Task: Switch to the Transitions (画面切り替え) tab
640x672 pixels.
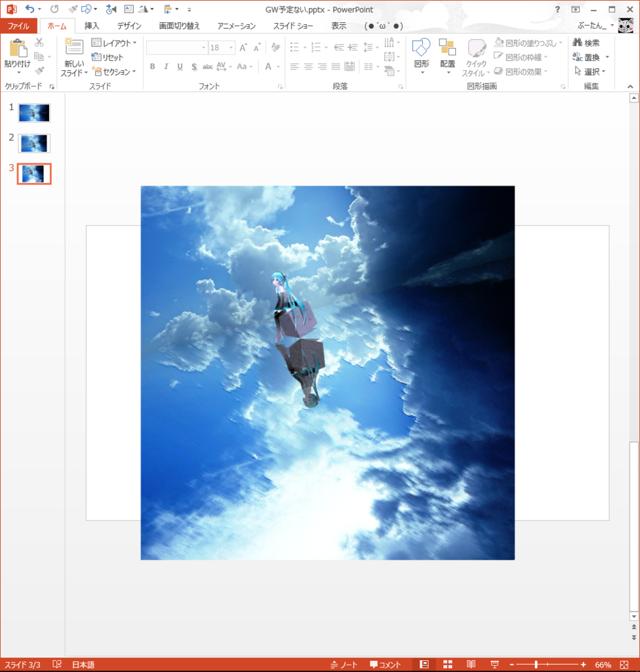Action: click(x=180, y=26)
